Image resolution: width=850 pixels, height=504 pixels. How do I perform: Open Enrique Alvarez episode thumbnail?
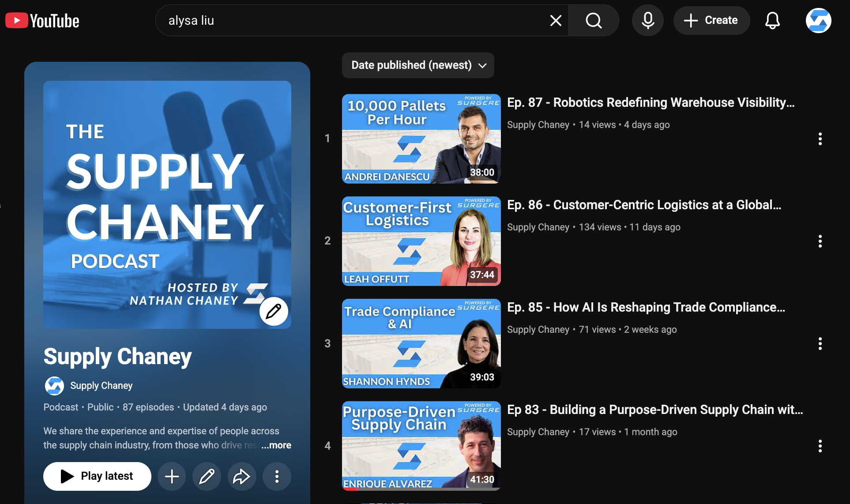(x=421, y=446)
